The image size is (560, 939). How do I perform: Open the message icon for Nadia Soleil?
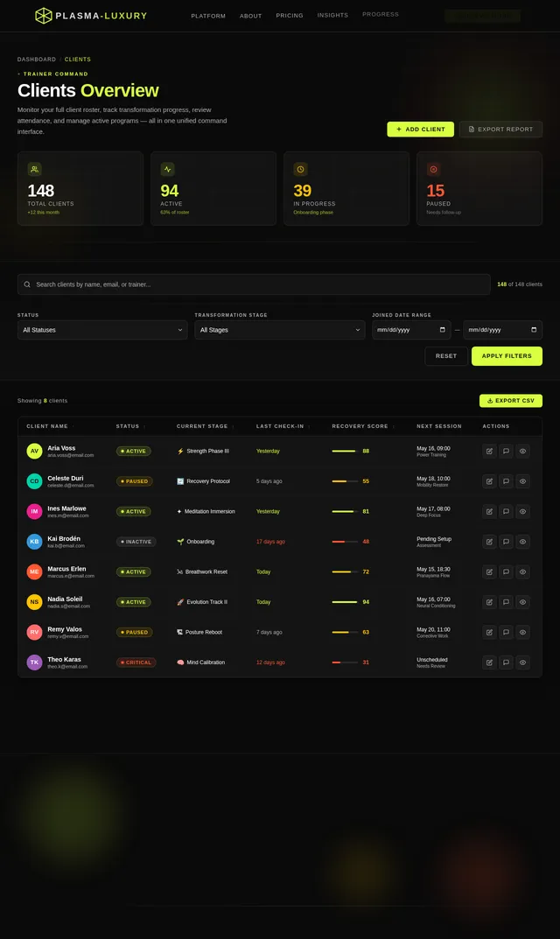pyautogui.click(x=506, y=602)
